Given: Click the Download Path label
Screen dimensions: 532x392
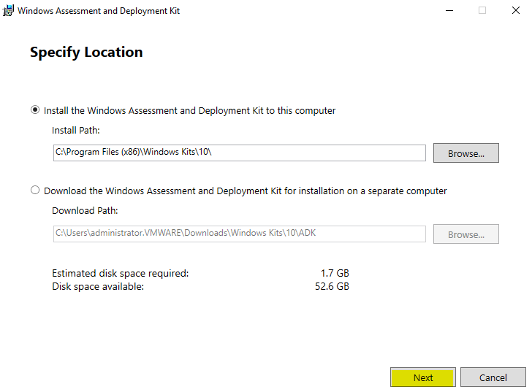Looking at the screenshot, I should click(x=85, y=210).
